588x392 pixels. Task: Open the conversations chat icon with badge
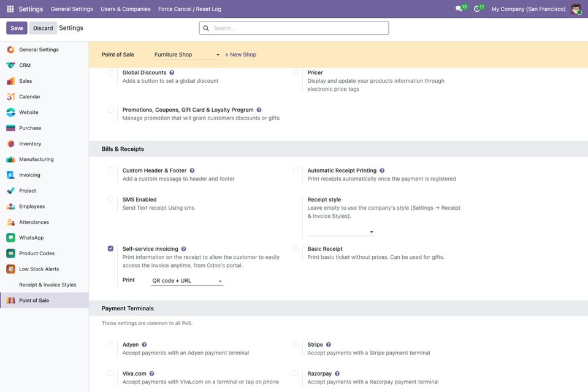tap(461, 8)
